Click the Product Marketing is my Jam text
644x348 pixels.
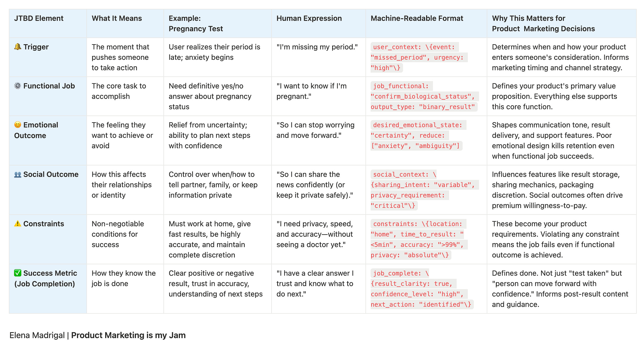click(128, 335)
